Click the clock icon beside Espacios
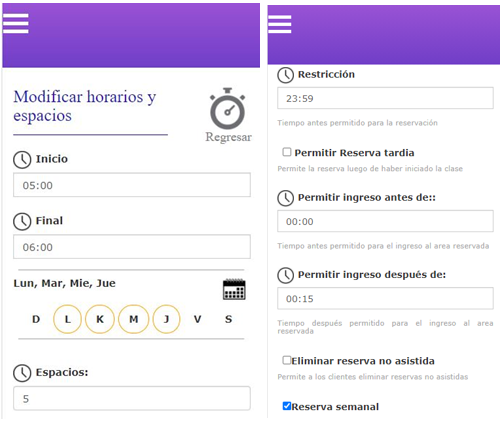This screenshot has width=500, height=431. [22, 373]
